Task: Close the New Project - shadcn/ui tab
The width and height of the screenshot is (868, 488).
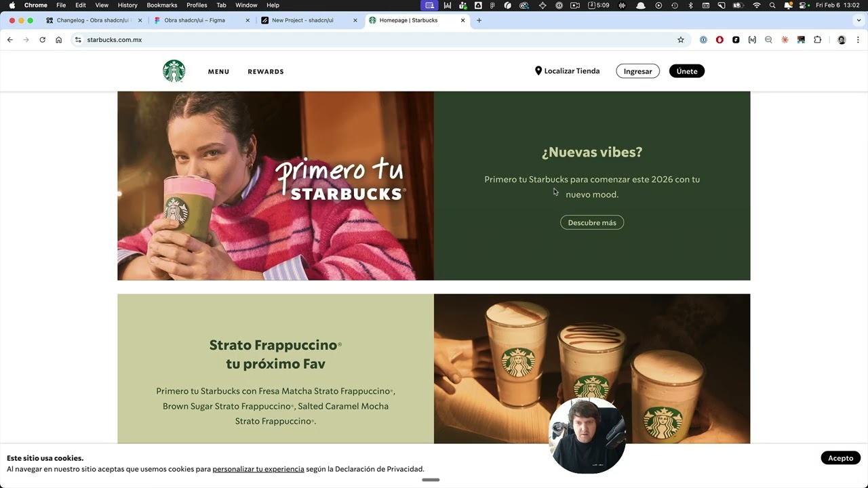Action: [355, 20]
